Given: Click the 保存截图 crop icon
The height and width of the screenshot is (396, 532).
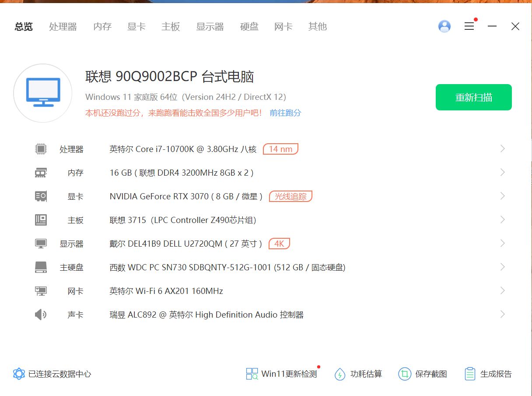Looking at the screenshot, I should [x=405, y=374].
